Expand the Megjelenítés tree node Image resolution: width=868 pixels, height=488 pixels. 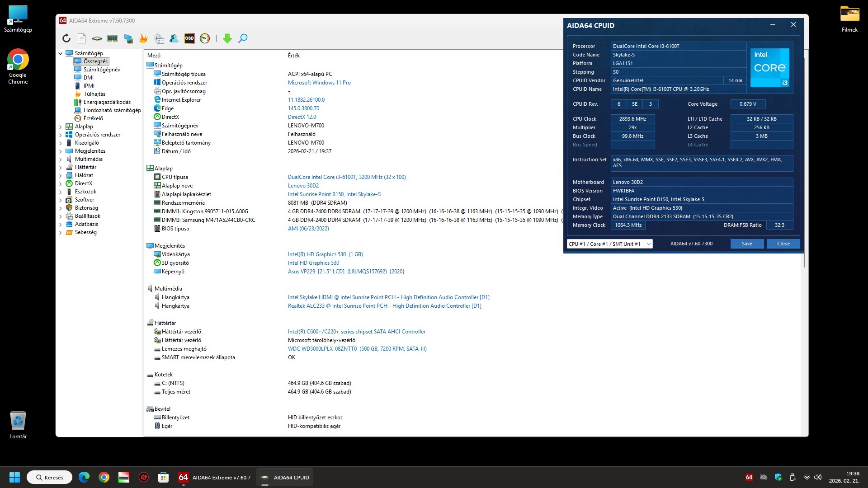[x=60, y=151]
